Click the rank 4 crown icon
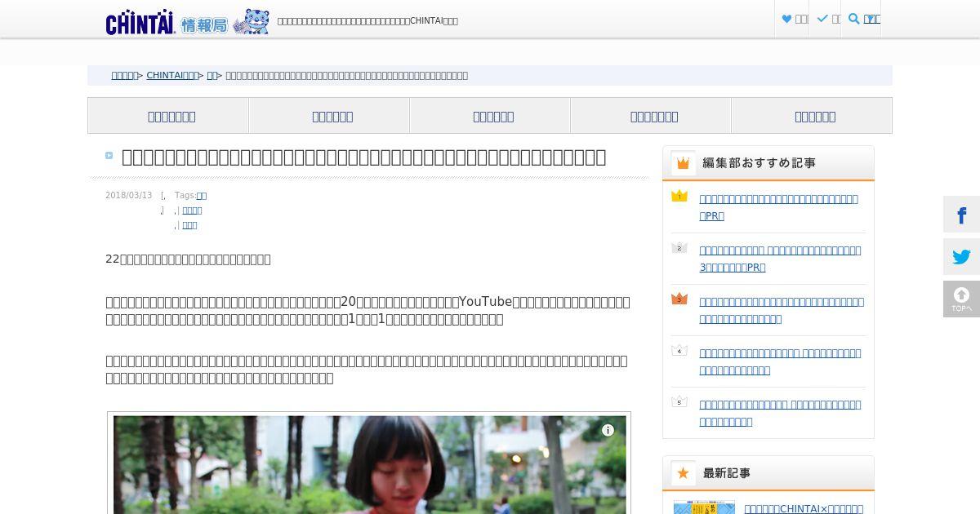The width and height of the screenshot is (980, 514). [679, 350]
